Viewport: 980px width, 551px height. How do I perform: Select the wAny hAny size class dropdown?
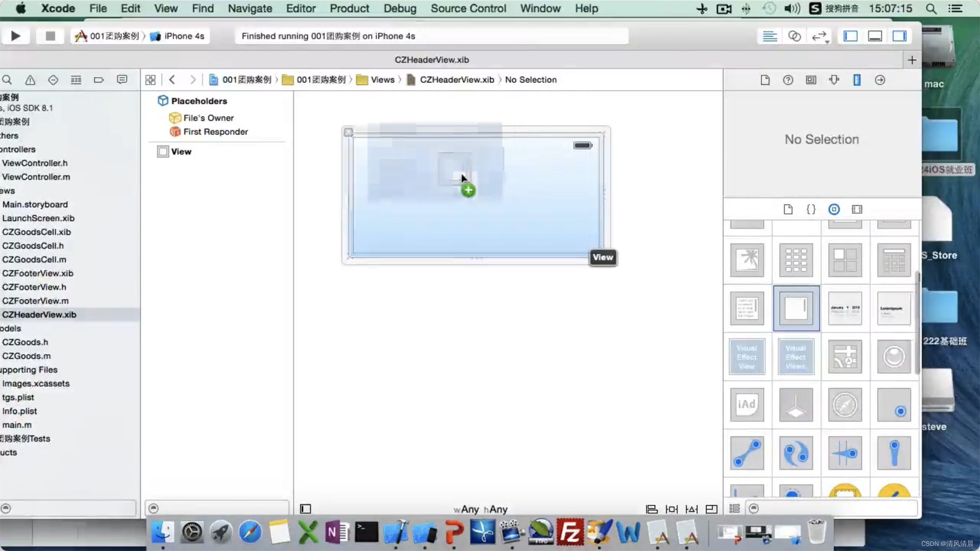pos(482,509)
